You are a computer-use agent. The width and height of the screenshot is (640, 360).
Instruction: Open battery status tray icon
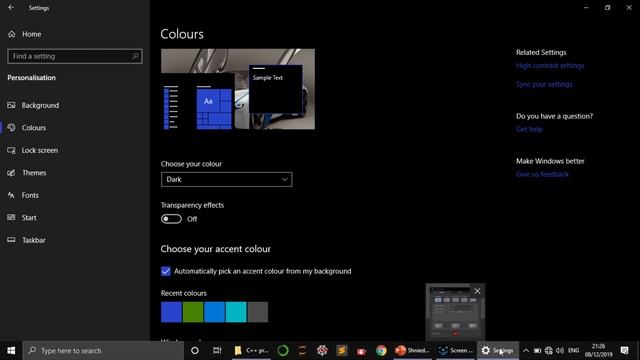[x=538, y=351]
